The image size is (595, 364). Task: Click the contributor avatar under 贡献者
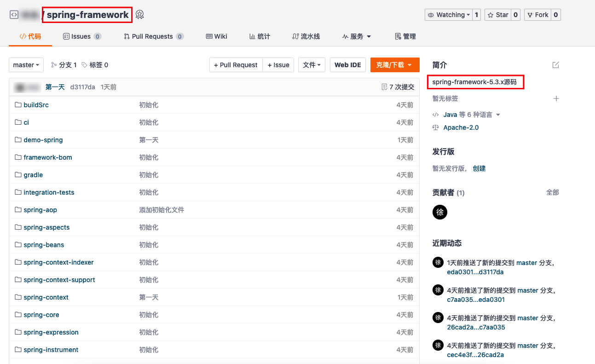440,212
